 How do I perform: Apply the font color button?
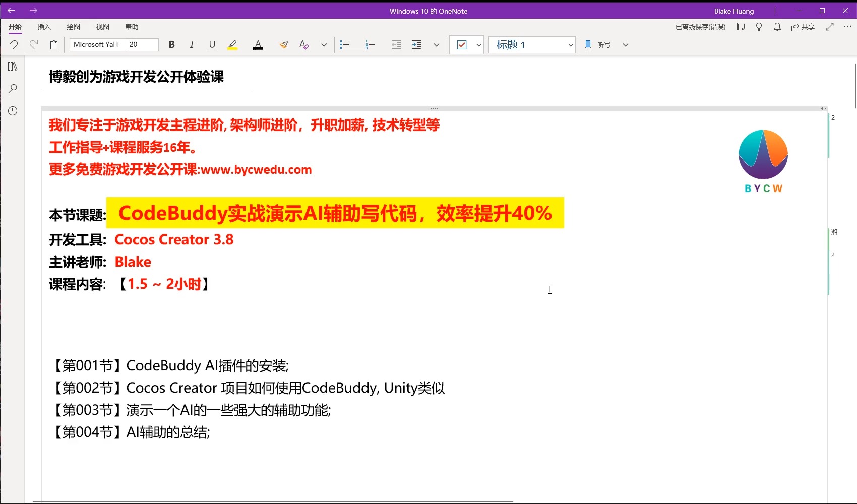tap(258, 45)
